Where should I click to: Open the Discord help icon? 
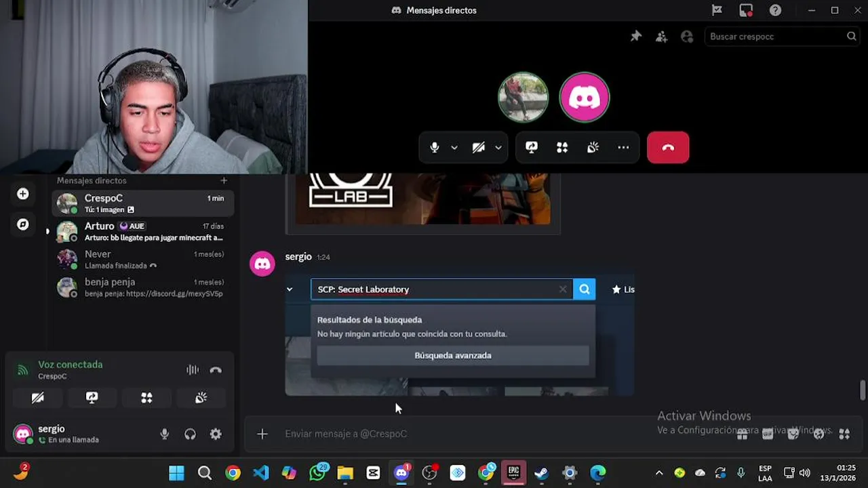coord(775,10)
